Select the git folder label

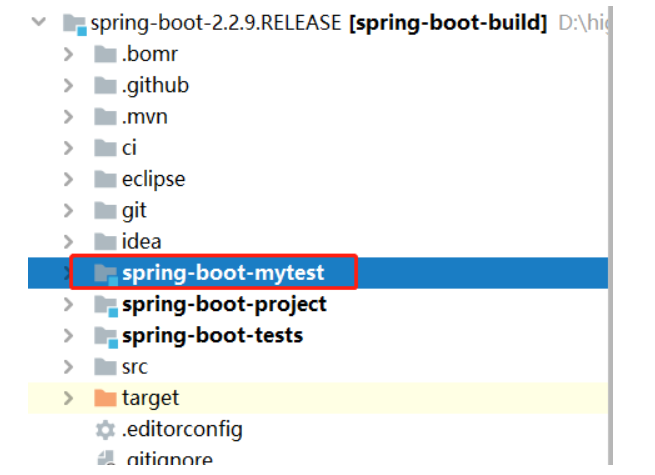[x=134, y=211]
